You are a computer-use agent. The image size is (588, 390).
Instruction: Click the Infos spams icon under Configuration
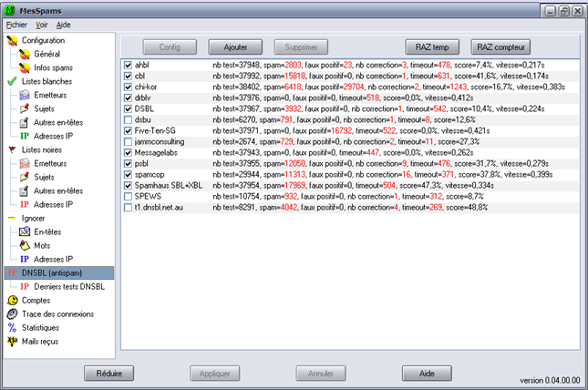25,67
